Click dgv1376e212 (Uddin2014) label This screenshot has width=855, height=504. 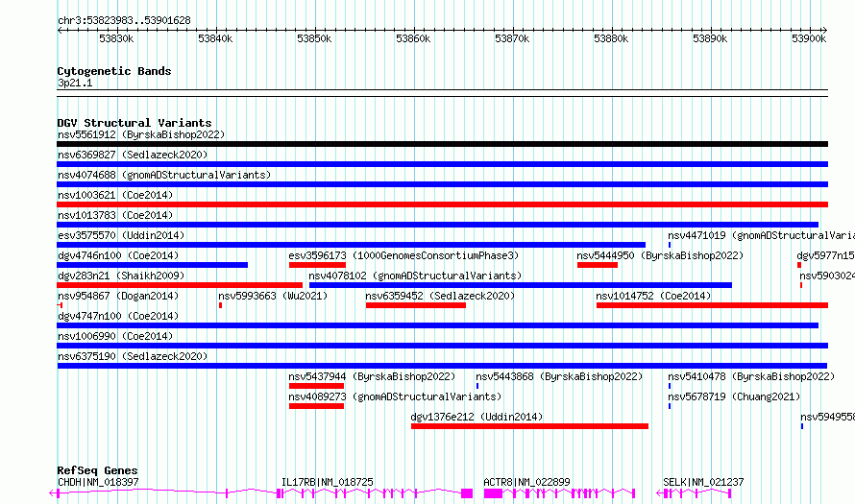tap(476, 417)
